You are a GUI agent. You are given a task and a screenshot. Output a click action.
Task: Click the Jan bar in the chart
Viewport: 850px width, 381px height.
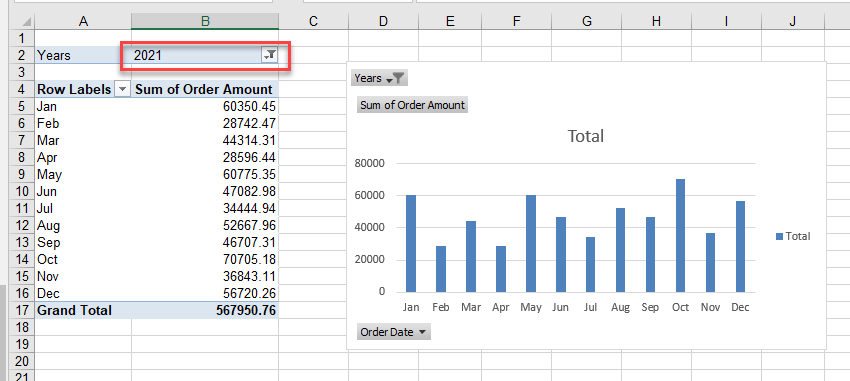(x=411, y=243)
